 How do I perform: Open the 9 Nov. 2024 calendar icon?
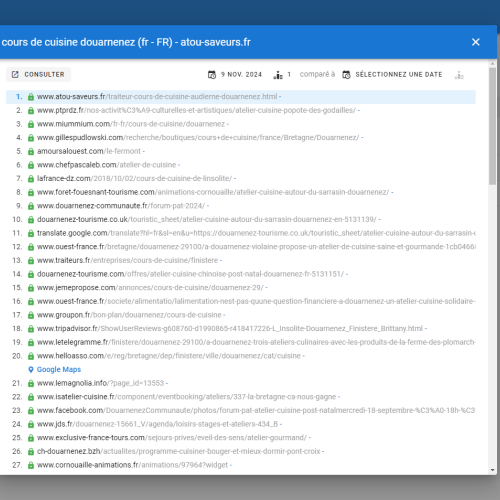coord(212,75)
